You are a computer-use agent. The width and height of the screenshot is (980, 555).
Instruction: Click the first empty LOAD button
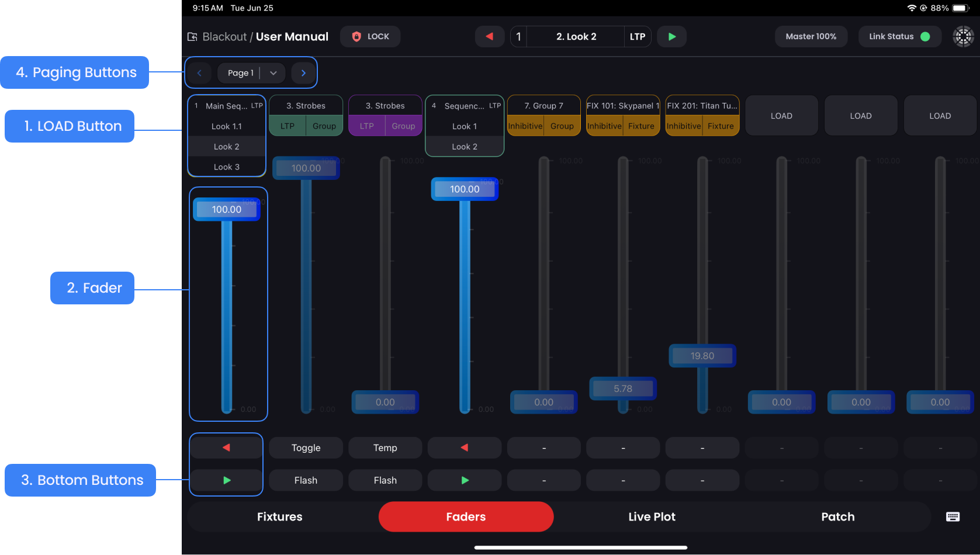(781, 116)
